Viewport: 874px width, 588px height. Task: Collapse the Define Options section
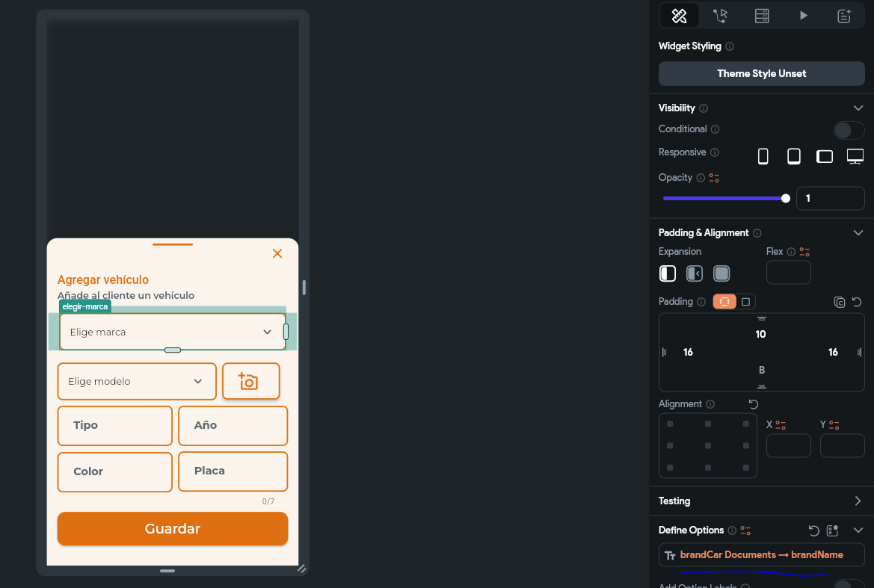point(858,530)
